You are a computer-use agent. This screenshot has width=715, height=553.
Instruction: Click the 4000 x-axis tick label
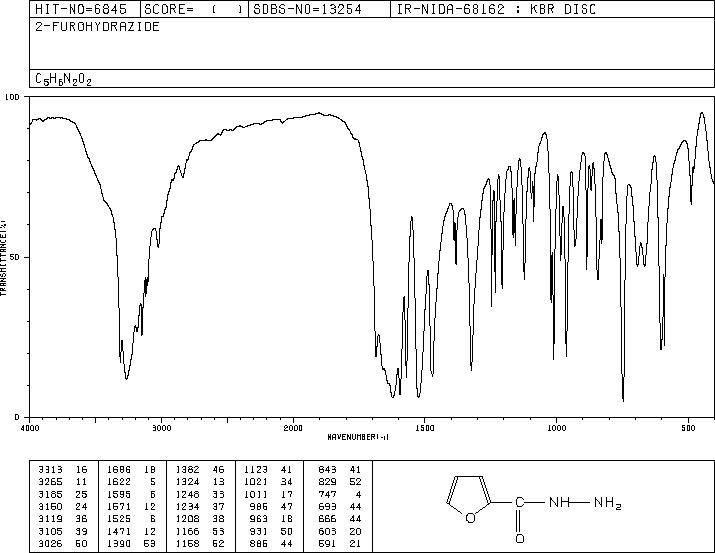(x=30, y=428)
